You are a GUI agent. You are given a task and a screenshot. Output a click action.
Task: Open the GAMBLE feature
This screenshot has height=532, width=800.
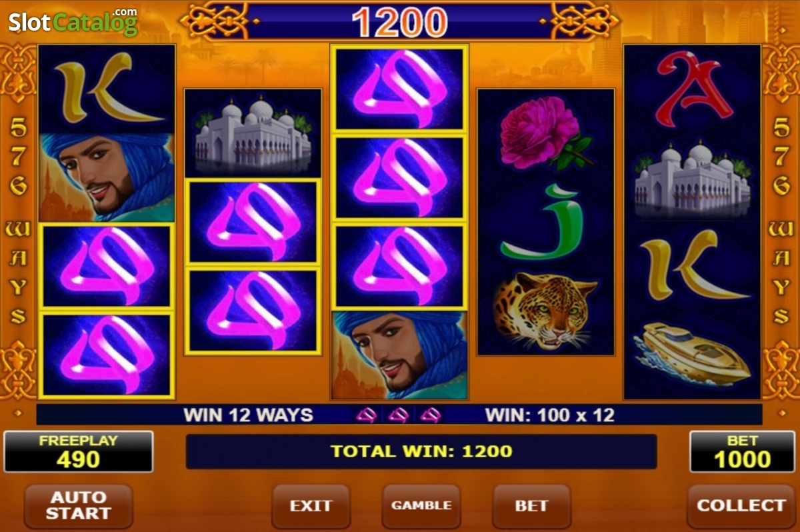click(421, 506)
